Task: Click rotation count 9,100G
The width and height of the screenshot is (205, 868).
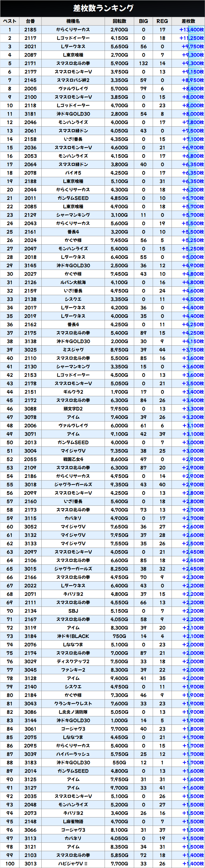Action: point(119,434)
